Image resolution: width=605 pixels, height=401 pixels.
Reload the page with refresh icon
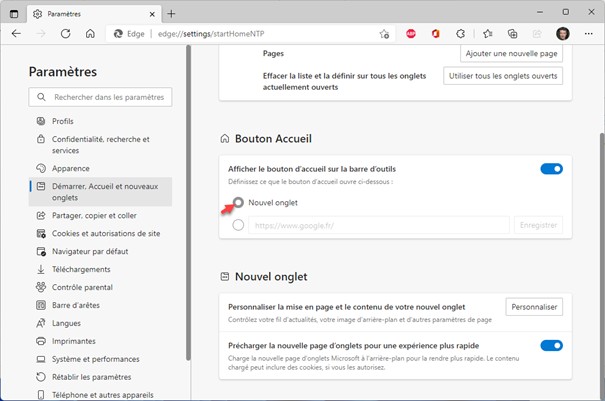point(66,34)
